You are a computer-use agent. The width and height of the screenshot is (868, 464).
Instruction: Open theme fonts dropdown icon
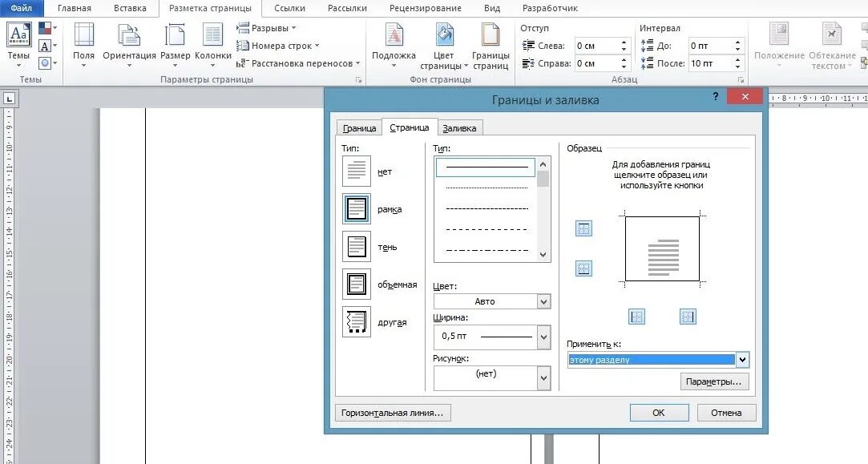click(47, 46)
